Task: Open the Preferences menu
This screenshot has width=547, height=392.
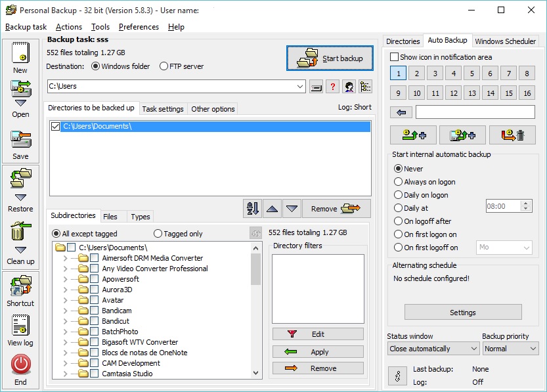Action: click(139, 27)
